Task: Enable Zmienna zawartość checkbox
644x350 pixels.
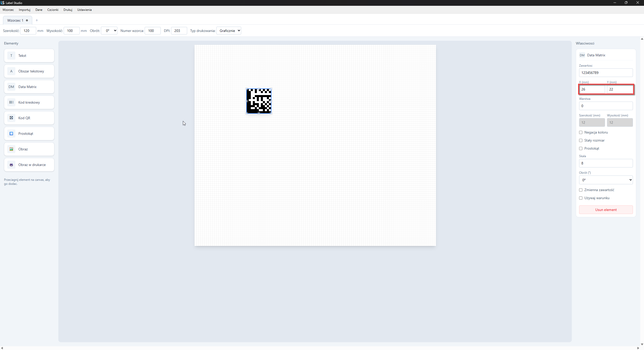Action: pyautogui.click(x=581, y=190)
